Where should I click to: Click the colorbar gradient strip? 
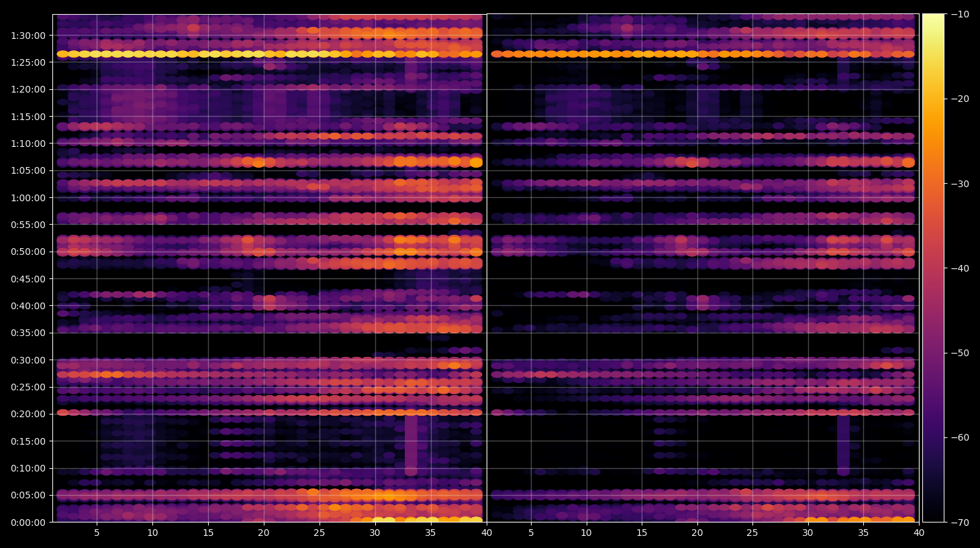[x=933, y=268]
